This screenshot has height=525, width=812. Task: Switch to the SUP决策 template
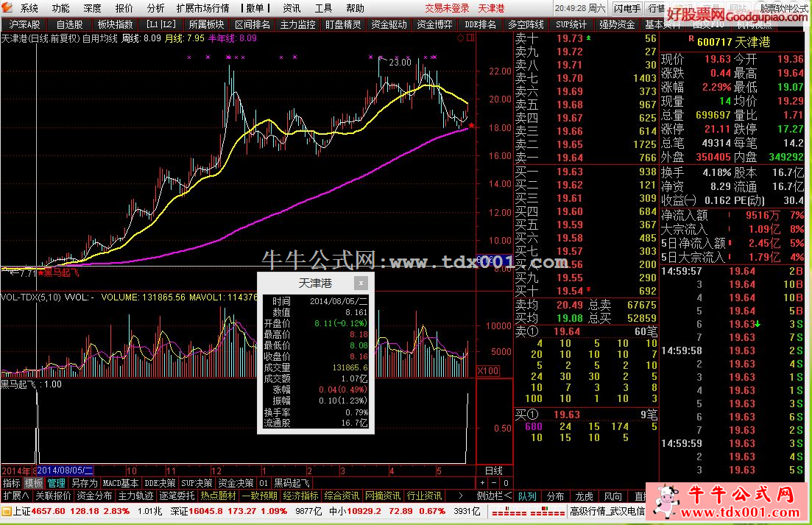(197, 483)
